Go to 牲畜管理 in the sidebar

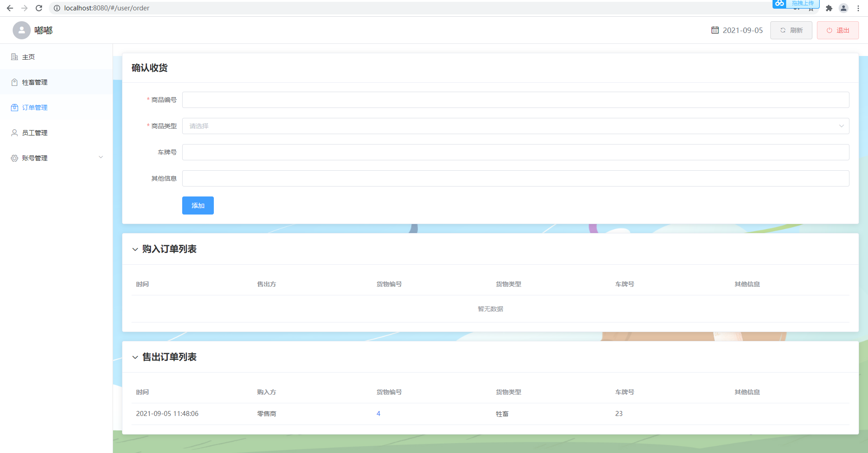57,82
